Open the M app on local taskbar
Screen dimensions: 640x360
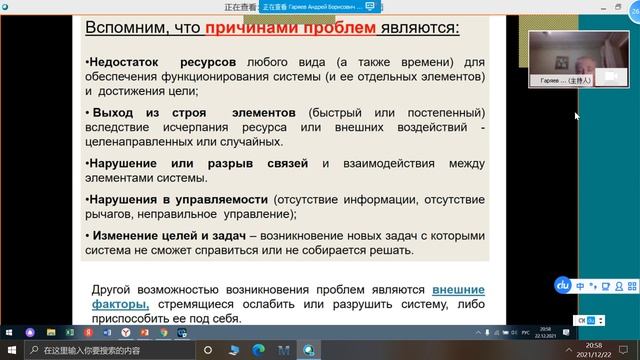click(284, 350)
